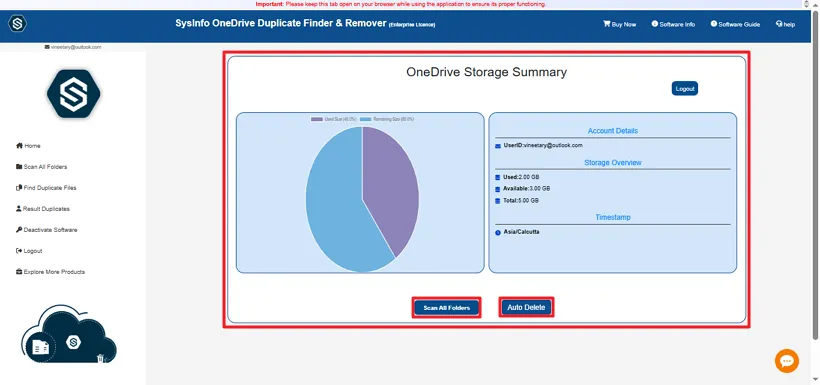Click the Account Details heading

612,131
